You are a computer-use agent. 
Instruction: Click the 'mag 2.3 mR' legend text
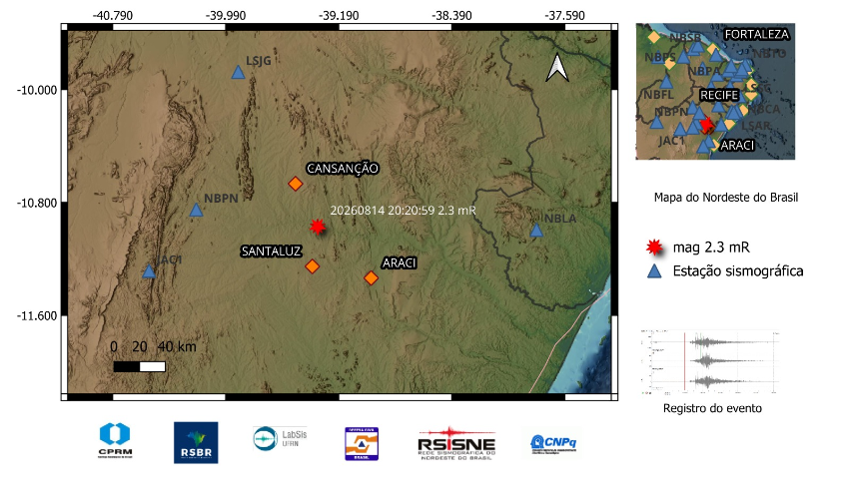click(711, 248)
